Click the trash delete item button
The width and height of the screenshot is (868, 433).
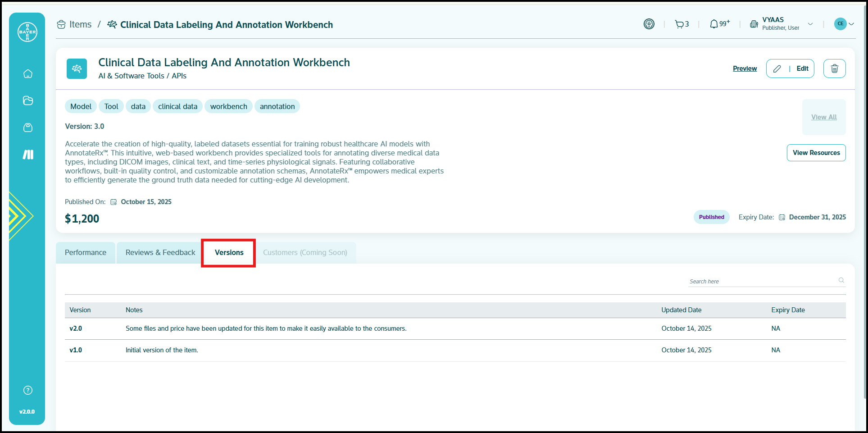[x=834, y=68]
